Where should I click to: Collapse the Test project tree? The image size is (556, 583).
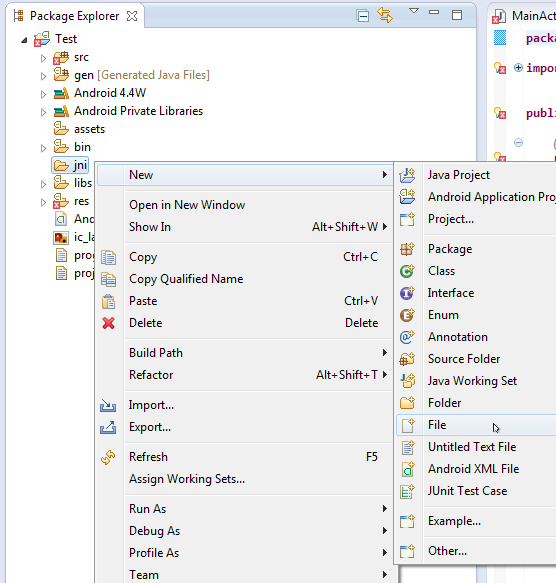pos(24,40)
